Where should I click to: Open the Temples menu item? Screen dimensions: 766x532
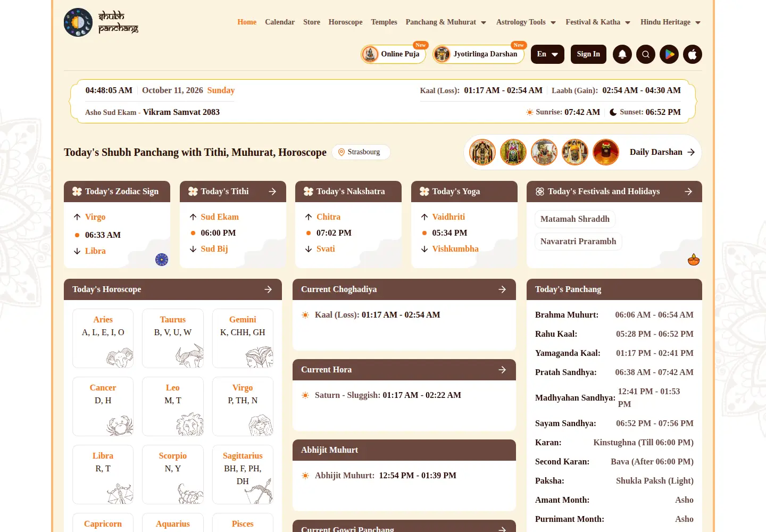click(x=384, y=22)
